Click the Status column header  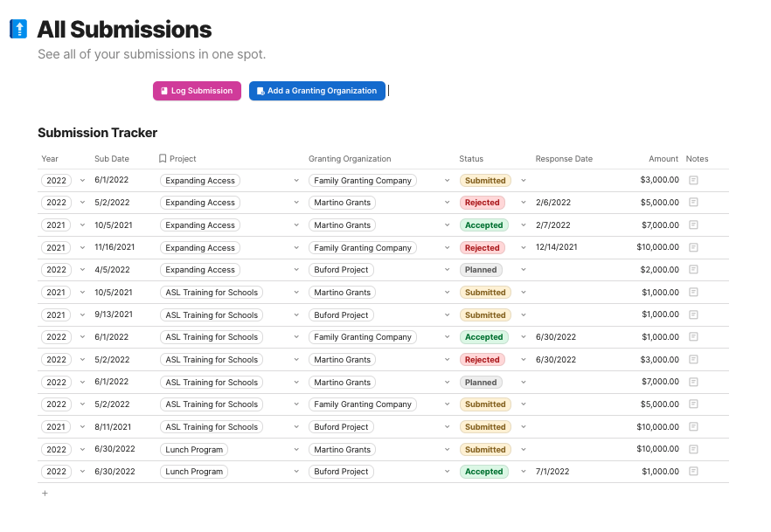pos(471,159)
